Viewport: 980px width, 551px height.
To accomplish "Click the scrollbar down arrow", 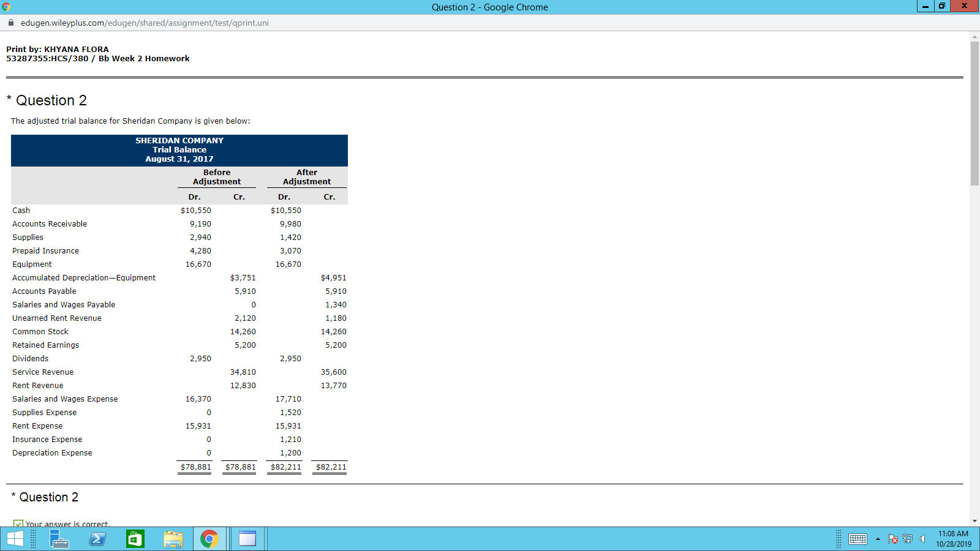I will click(974, 522).
